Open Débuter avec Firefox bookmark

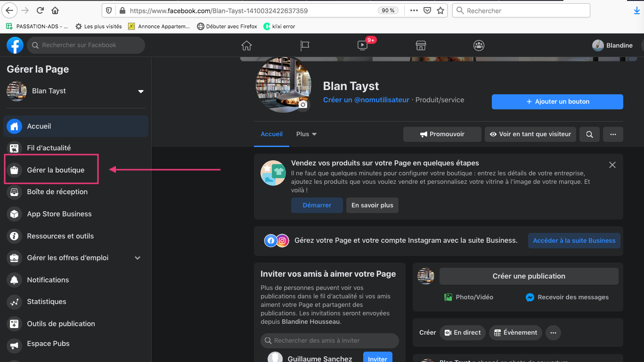point(227,26)
